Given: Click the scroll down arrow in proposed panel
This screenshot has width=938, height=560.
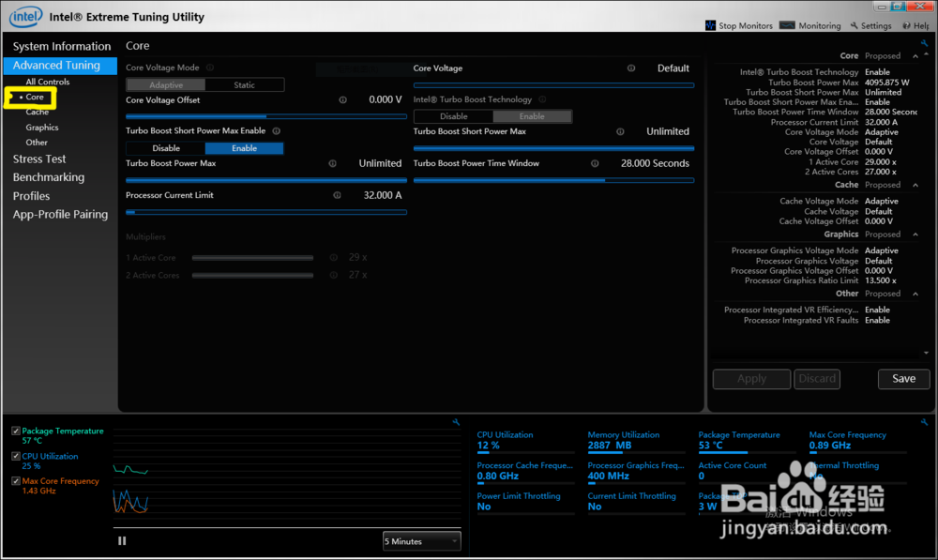Looking at the screenshot, I should pos(927,353).
